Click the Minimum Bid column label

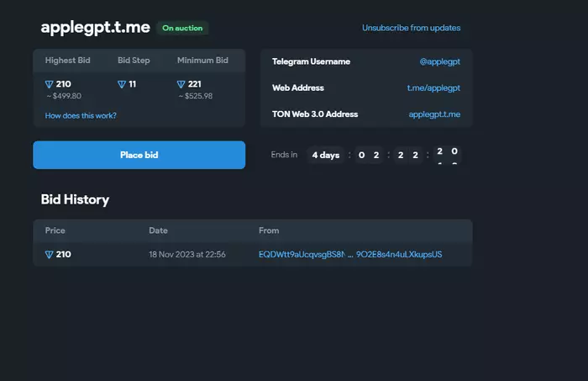pyautogui.click(x=202, y=61)
